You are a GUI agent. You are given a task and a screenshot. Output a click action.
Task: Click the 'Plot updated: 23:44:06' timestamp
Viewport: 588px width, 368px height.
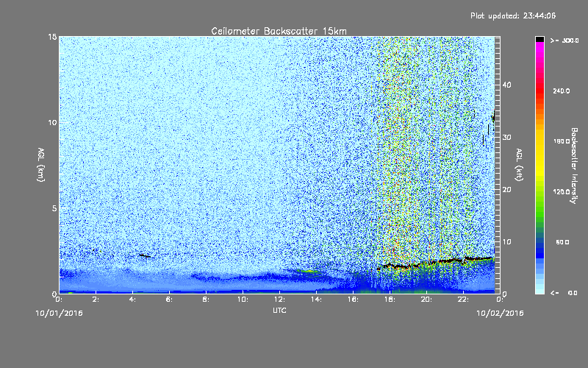coord(513,15)
